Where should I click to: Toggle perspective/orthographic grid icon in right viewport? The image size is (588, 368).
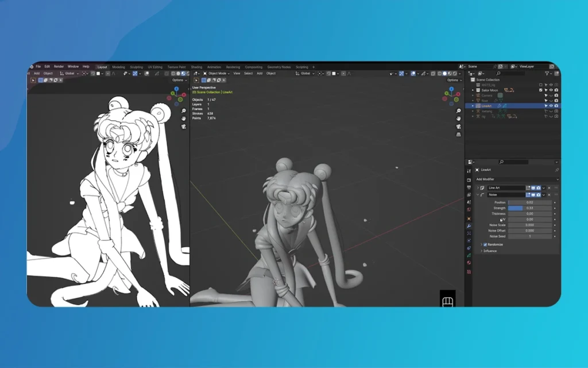(458, 135)
